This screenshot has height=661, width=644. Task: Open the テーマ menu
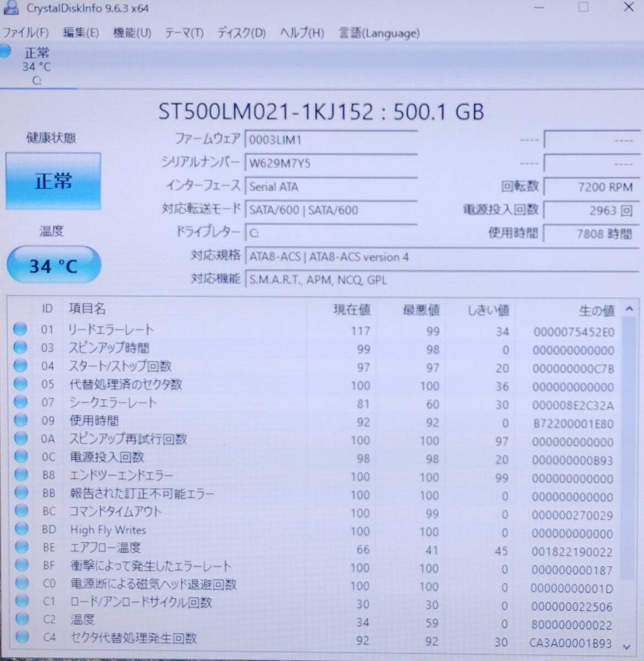[185, 33]
